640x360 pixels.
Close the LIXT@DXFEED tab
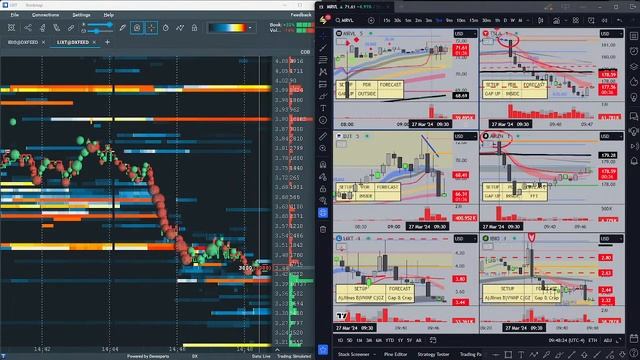click(94, 42)
